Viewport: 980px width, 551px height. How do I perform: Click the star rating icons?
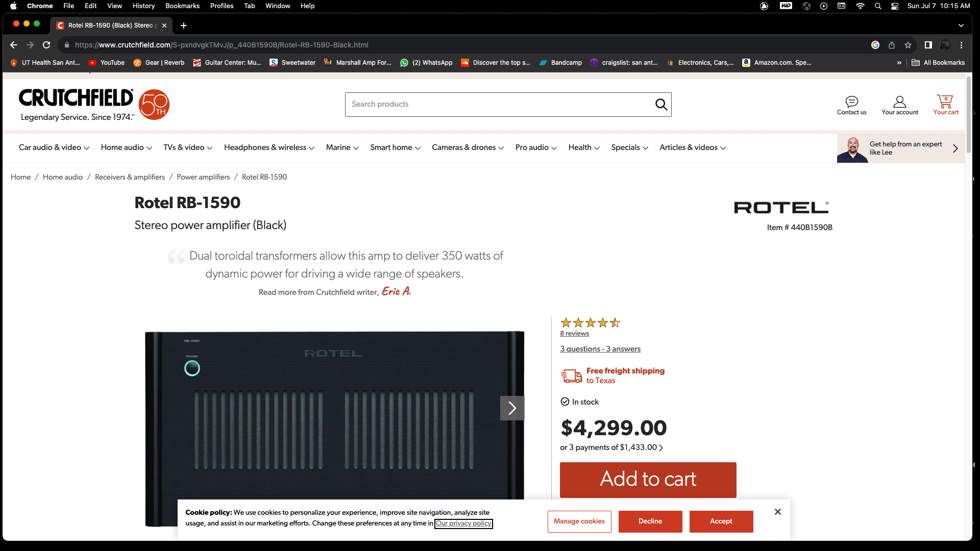click(590, 322)
